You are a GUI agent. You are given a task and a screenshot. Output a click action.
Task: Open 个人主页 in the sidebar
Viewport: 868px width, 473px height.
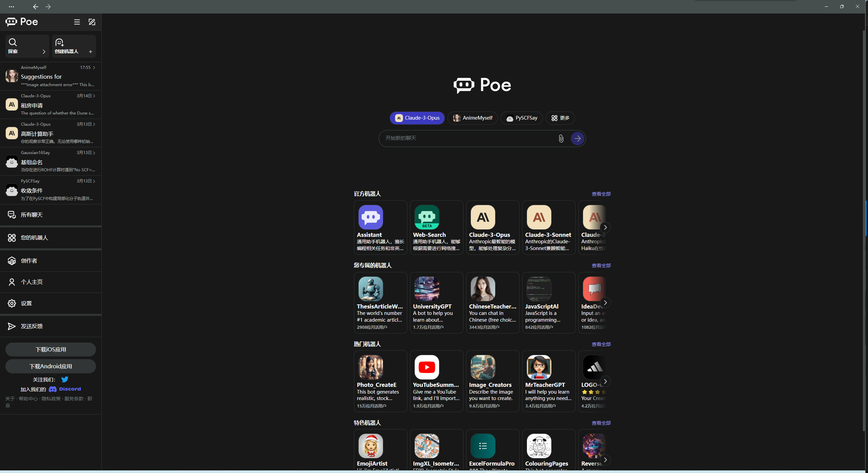[51, 282]
